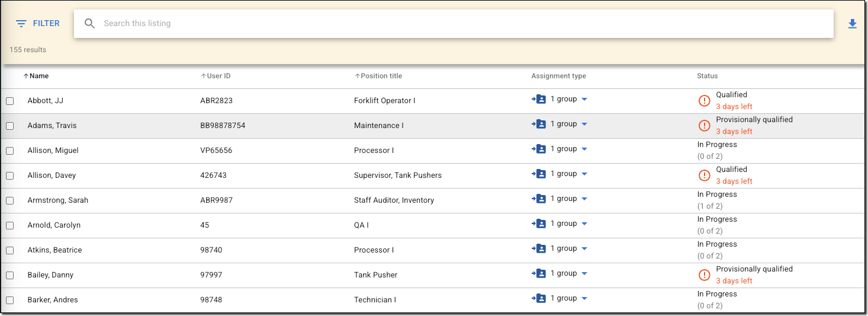Expand 1 group dropdown for Adams, Travis

click(584, 125)
